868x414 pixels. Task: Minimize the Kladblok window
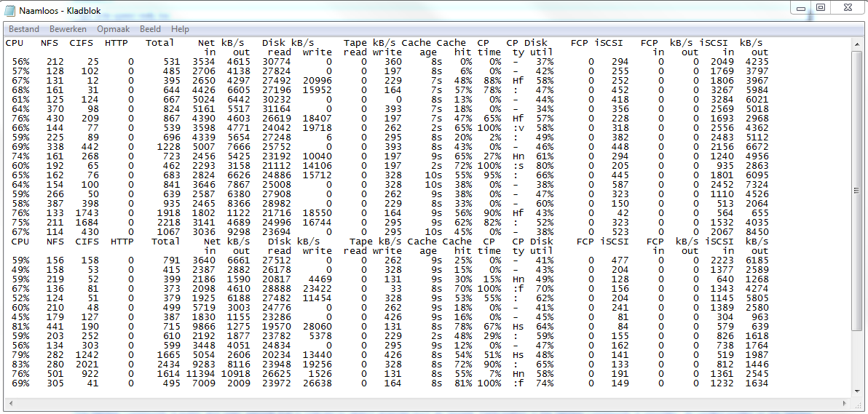(x=800, y=8)
